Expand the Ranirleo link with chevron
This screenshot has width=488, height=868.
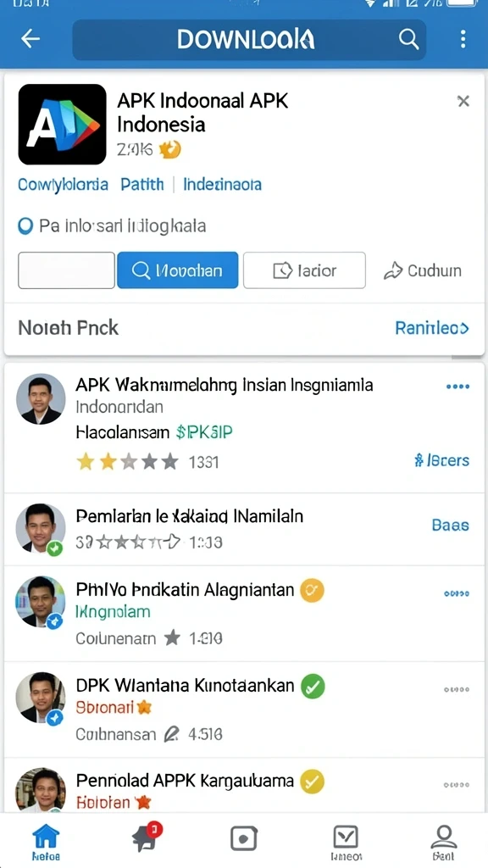click(x=432, y=328)
